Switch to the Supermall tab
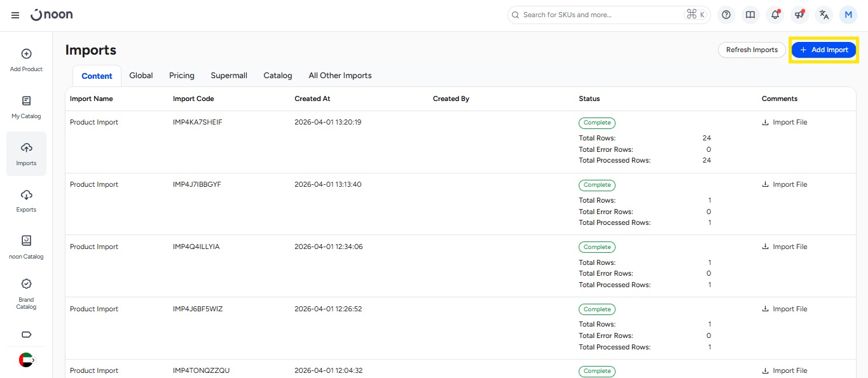Viewport: 868px width, 378px height. 229,76
